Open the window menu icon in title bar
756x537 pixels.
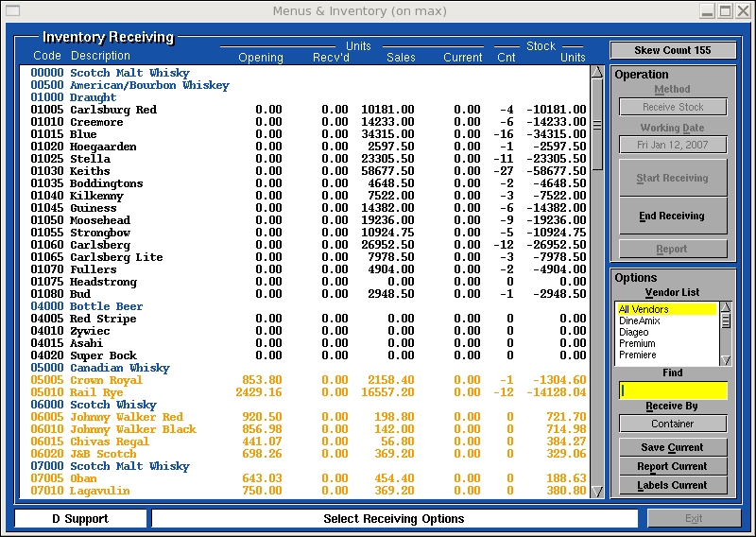(x=12, y=10)
